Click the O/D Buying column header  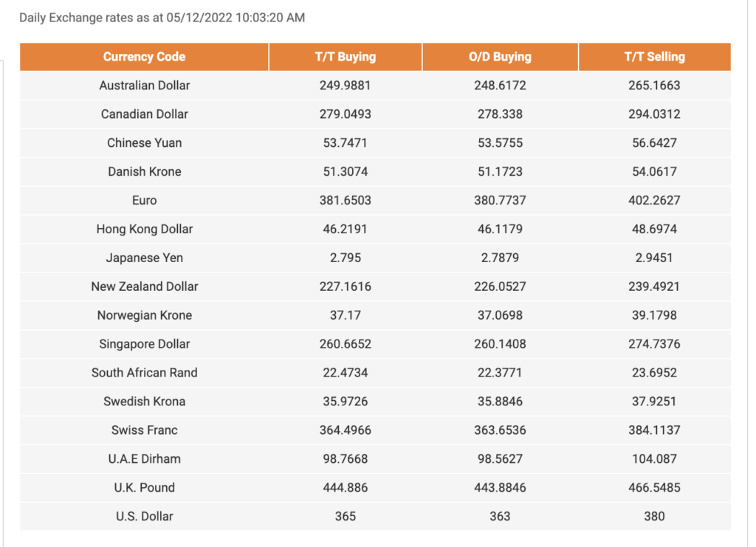[x=500, y=57]
